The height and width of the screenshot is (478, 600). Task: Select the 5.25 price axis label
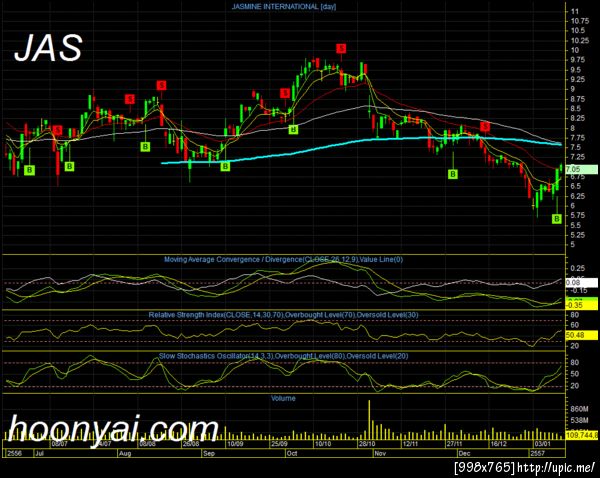point(578,235)
